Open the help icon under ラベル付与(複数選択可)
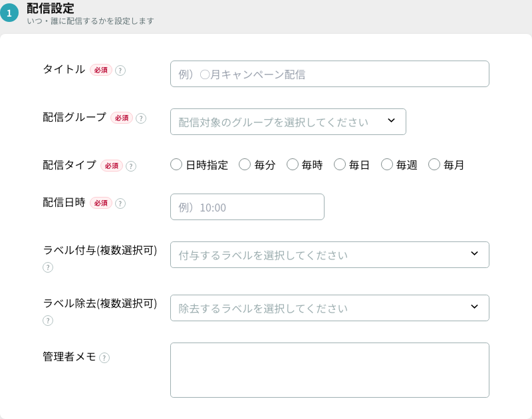Viewport: 532px width, 419px height. coord(48,267)
